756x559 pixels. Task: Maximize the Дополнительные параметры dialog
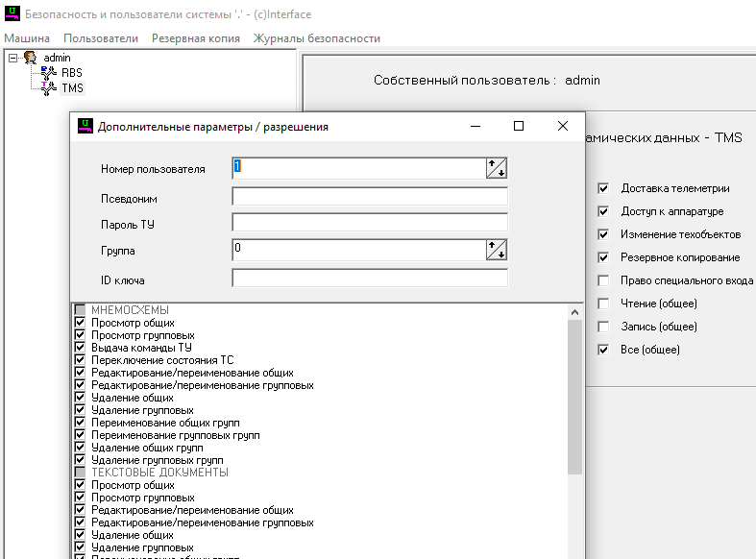pyautogui.click(x=519, y=126)
